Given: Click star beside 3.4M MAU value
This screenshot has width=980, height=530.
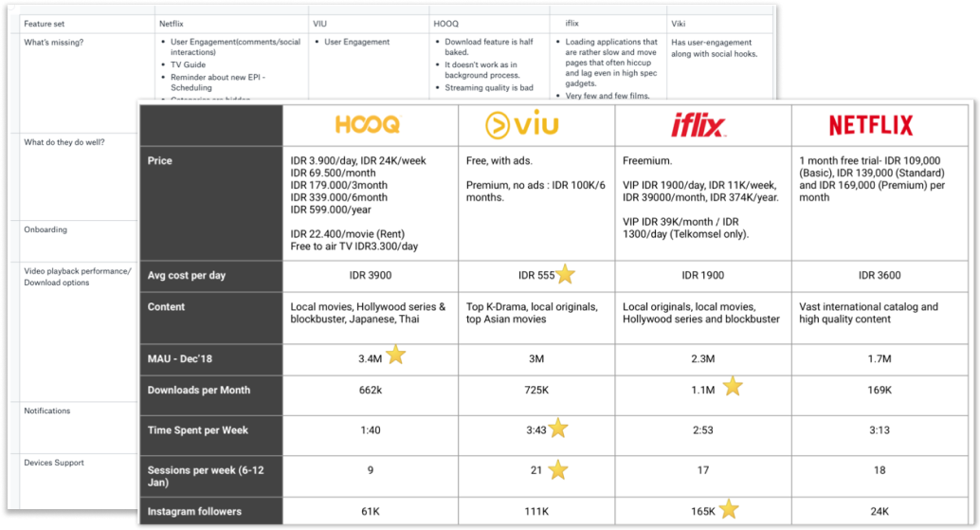Looking at the screenshot, I should tap(395, 355).
